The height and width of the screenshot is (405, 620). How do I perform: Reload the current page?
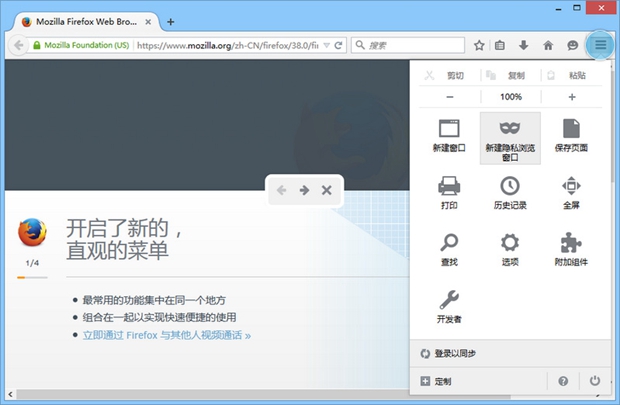338,45
